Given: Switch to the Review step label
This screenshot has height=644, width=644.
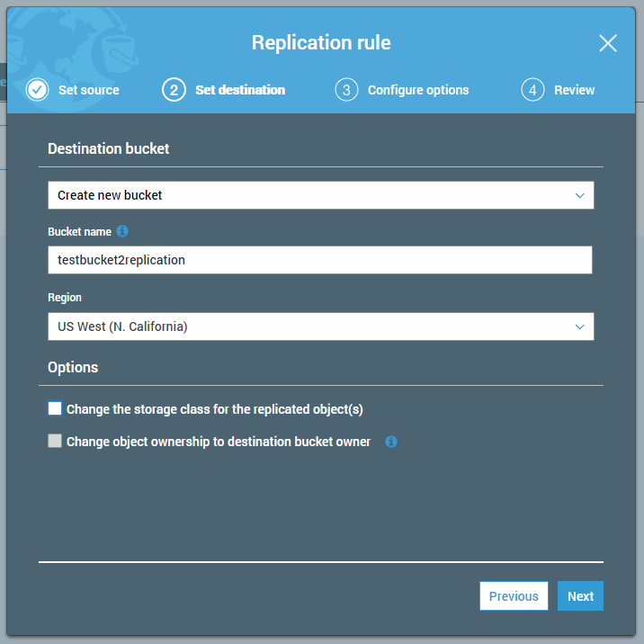Looking at the screenshot, I should [574, 90].
